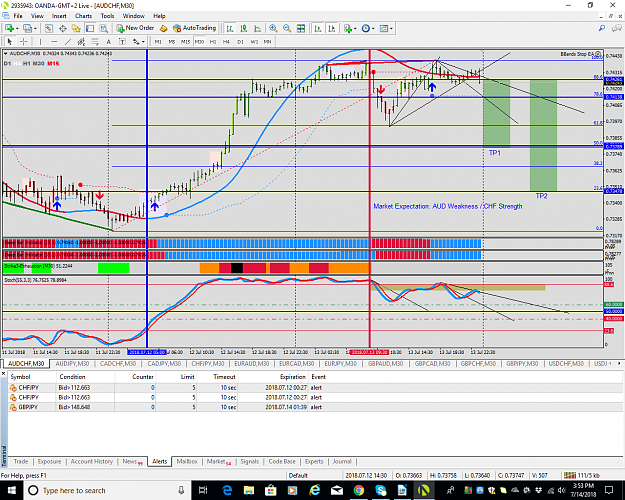Screen dimensions: 625x500
Task: Open the Insert menu
Action: (59, 16)
